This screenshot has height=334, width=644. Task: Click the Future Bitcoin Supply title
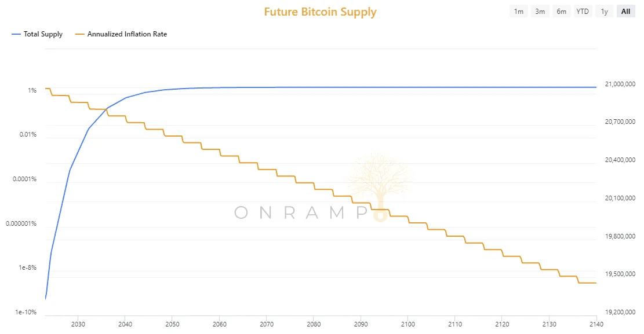coord(320,12)
